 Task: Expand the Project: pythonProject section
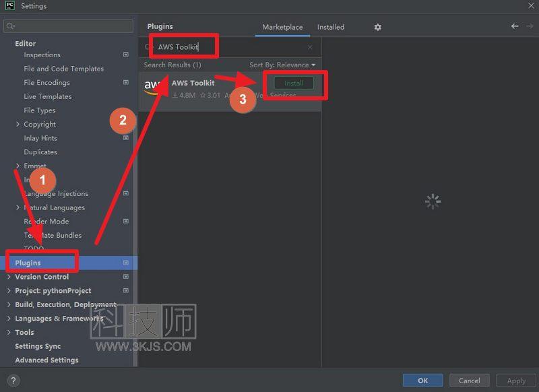[9, 291]
